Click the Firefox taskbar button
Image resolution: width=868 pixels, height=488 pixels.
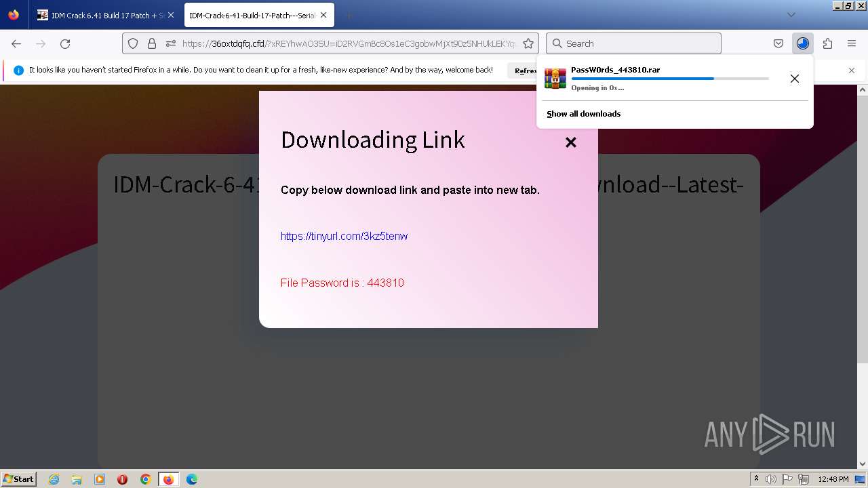click(168, 479)
